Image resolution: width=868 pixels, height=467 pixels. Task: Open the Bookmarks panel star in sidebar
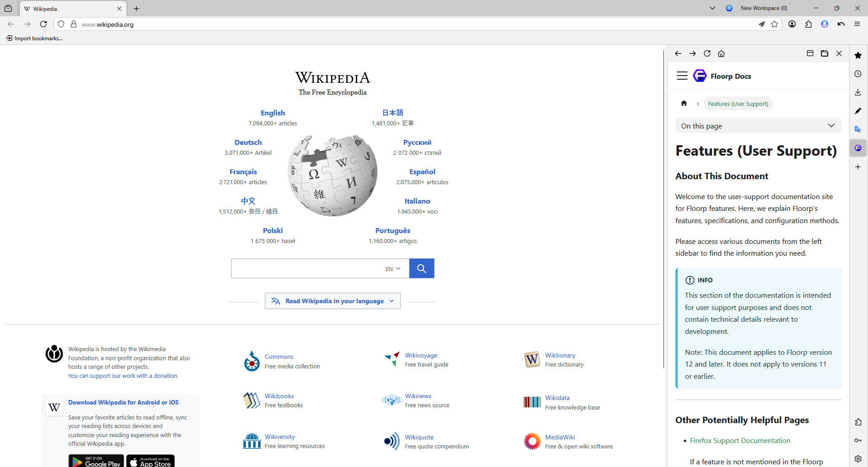[858, 55]
